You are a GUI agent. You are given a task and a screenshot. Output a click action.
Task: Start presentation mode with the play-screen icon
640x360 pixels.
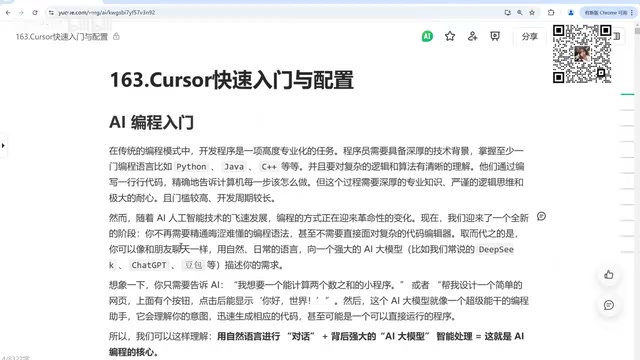coord(495,36)
